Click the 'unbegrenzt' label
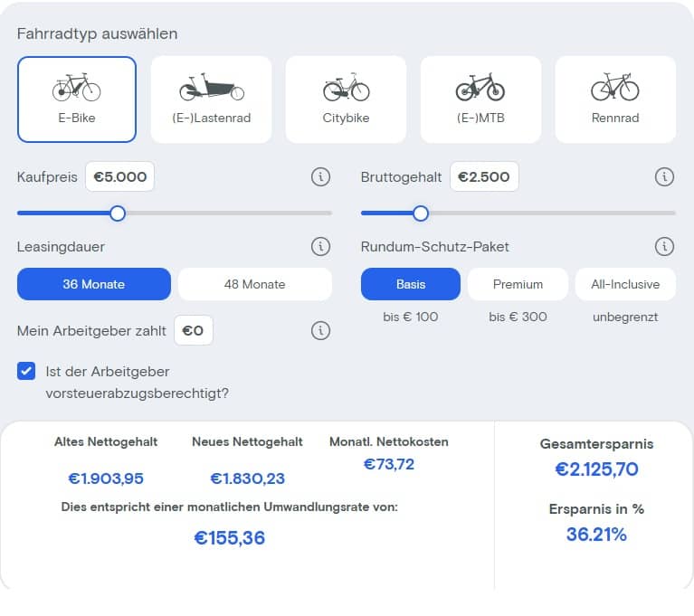Viewport: 694px width, 616px height. 625,317
